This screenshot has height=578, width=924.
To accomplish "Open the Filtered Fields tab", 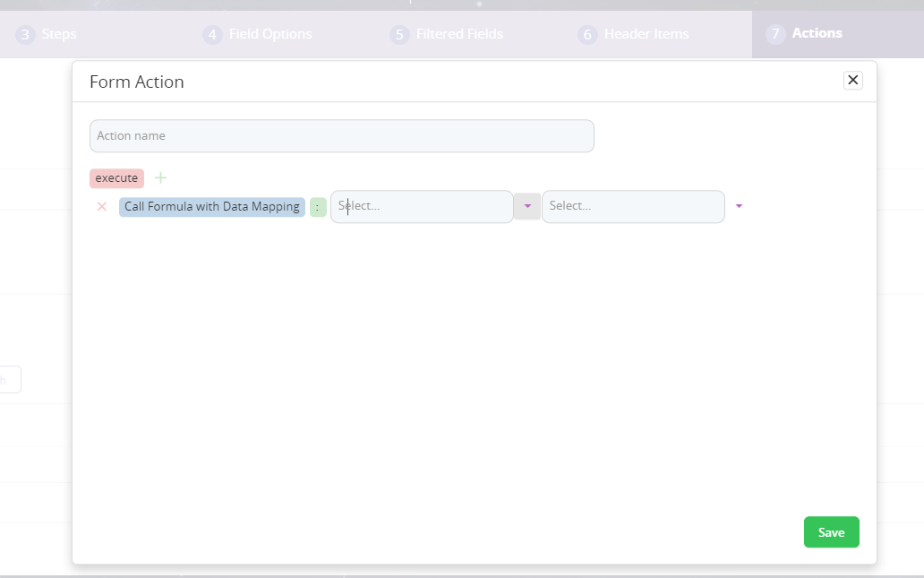I will (459, 35).
